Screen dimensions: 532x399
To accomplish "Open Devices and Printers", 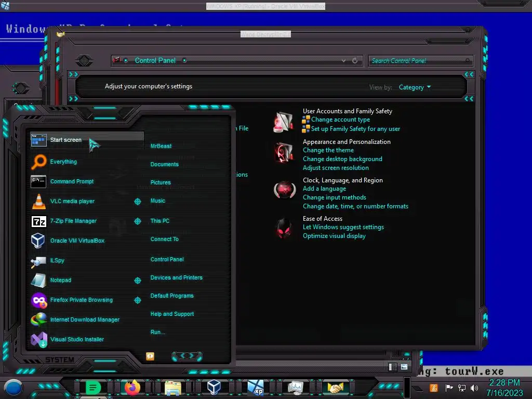I will (177, 277).
